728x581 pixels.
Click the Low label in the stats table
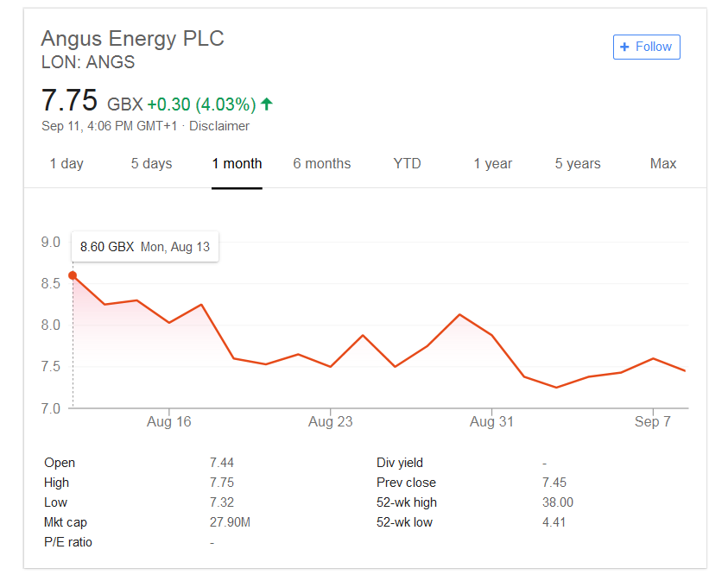tap(56, 502)
